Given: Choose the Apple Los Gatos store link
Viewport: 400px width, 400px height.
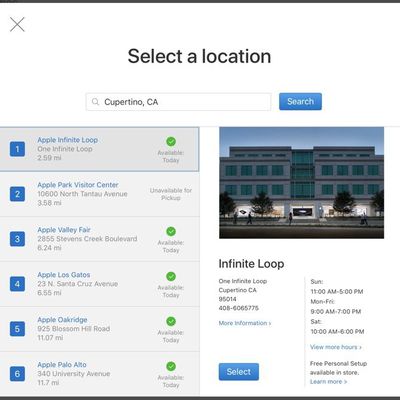Looking at the screenshot, I should [64, 275].
